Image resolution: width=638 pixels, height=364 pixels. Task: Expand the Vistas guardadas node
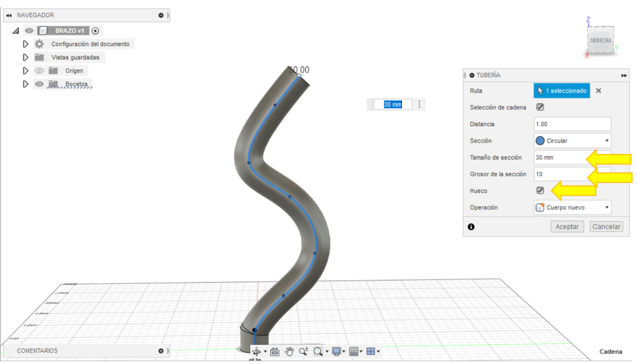(x=25, y=57)
